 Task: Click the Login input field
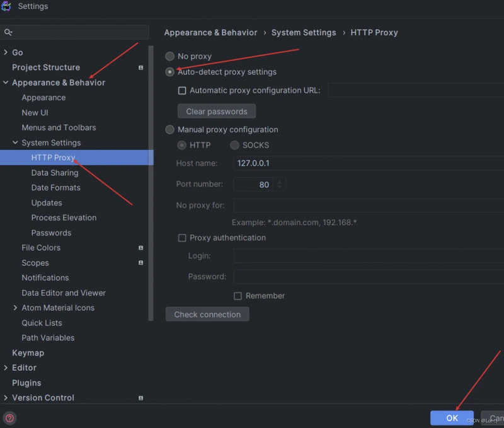click(369, 256)
